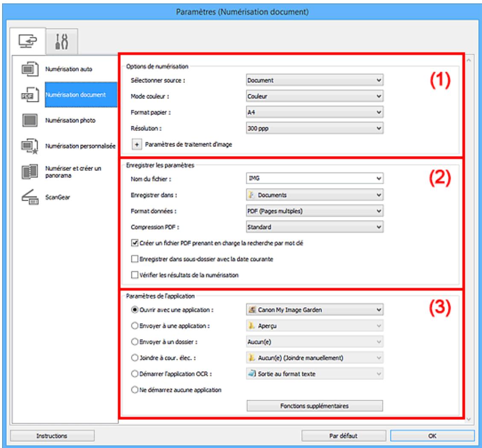Open the Format données dropdown
Image resolution: width=482 pixels, height=448 pixels.
315,211
